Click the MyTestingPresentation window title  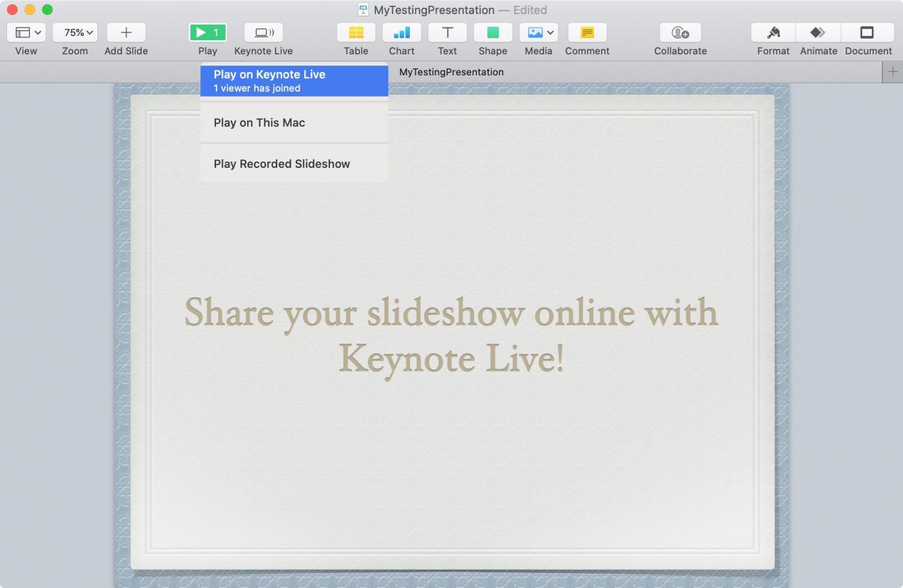pyautogui.click(x=434, y=10)
